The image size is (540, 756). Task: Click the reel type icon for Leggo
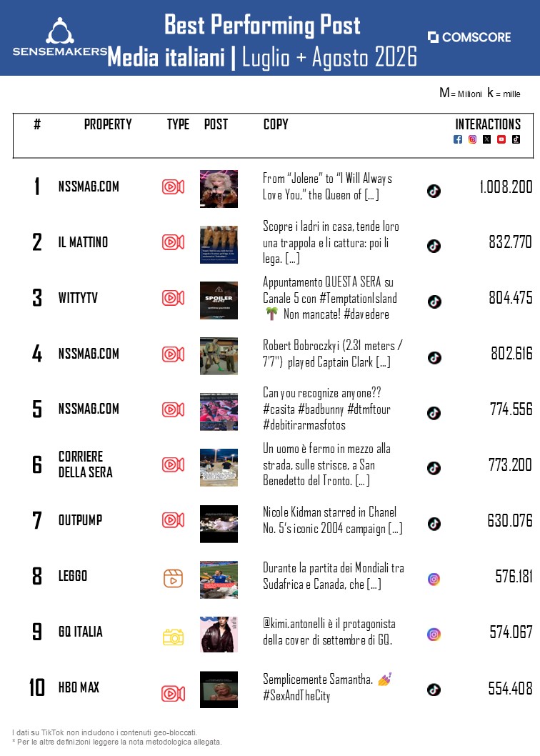(173, 578)
